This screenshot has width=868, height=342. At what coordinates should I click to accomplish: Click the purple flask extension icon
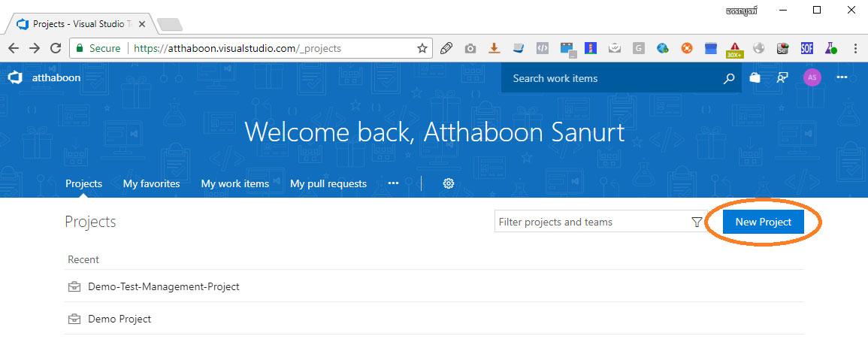(830, 48)
